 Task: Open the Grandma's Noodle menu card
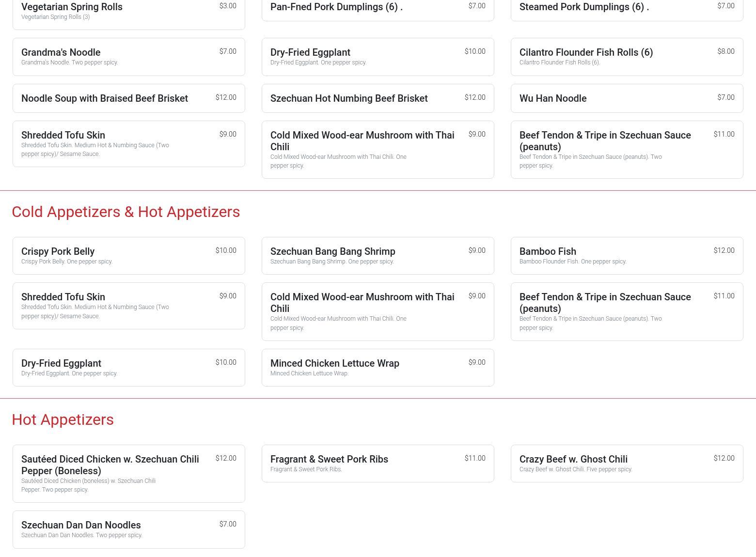coord(128,57)
